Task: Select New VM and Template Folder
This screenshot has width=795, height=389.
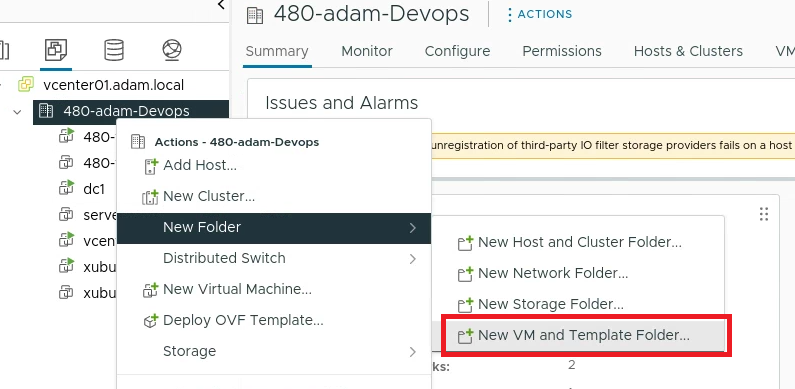Action: pos(583,335)
